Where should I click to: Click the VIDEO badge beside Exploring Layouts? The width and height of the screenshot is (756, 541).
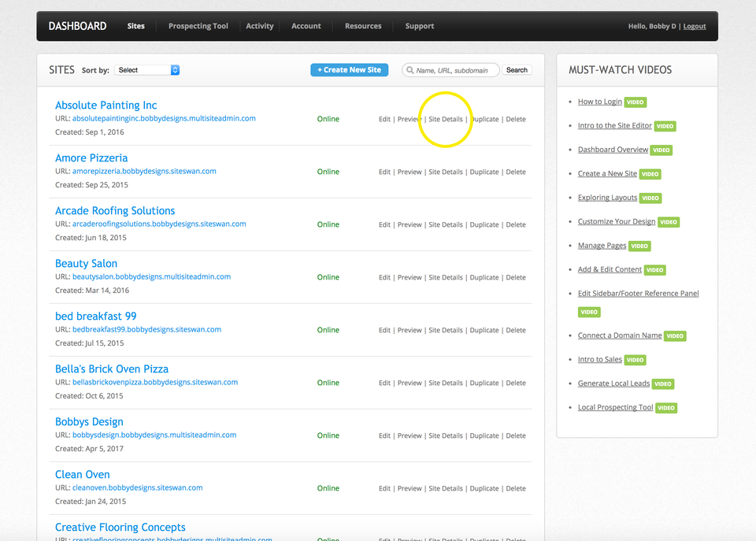coord(650,198)
